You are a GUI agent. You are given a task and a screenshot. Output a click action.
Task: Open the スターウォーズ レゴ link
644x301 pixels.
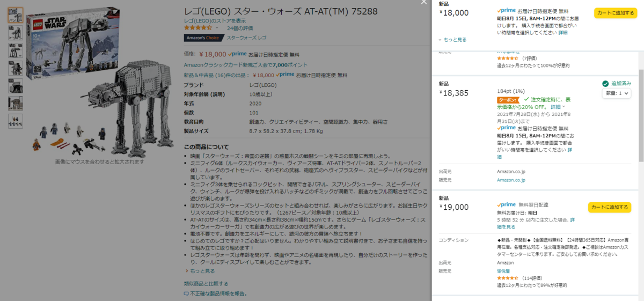[x=246, y=38]
